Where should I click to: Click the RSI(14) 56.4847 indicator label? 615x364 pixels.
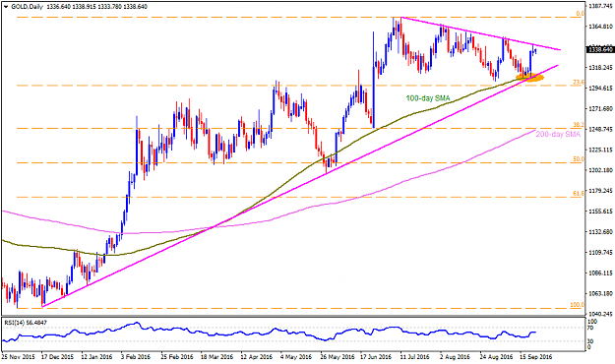pos(26,323)
